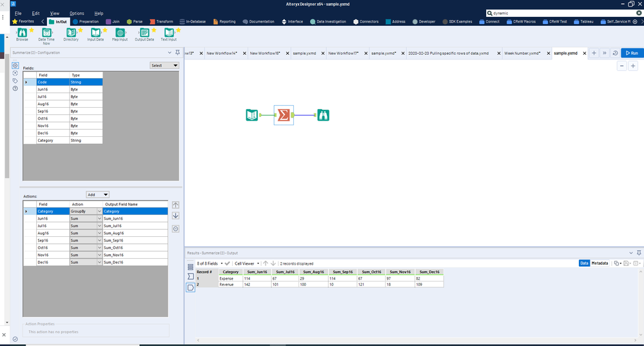Open action dropdown for Aug16 row

(x=99, y=233)
